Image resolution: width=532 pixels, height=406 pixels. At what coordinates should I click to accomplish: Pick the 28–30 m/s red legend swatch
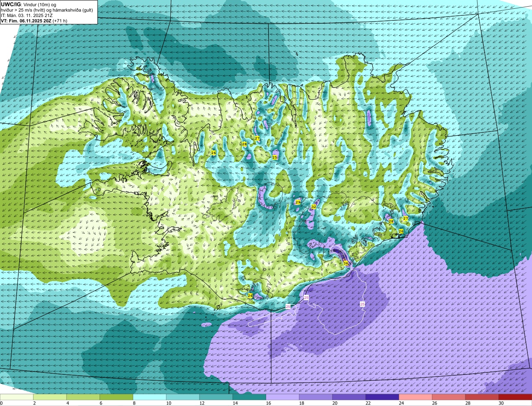coord(482,397)
